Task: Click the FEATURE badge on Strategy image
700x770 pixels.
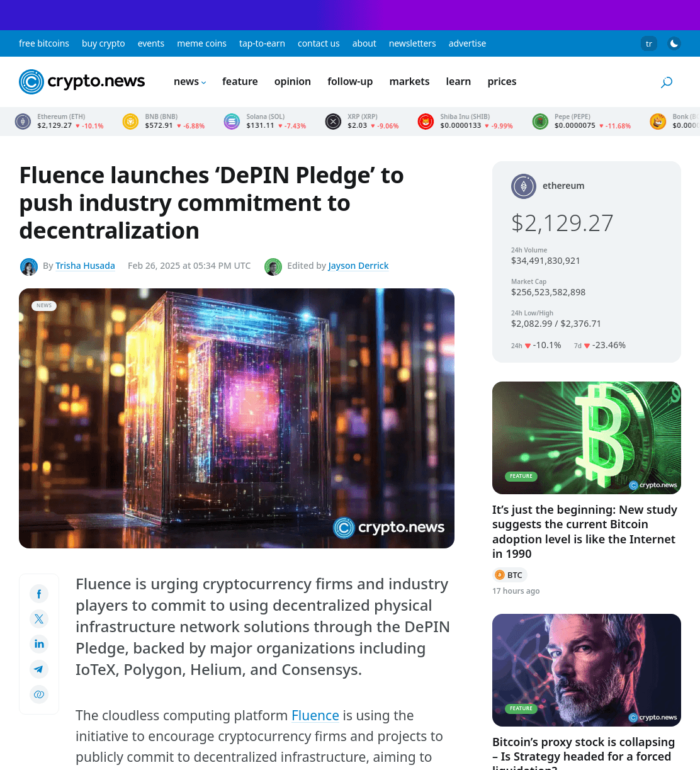Action: (521, 708)
